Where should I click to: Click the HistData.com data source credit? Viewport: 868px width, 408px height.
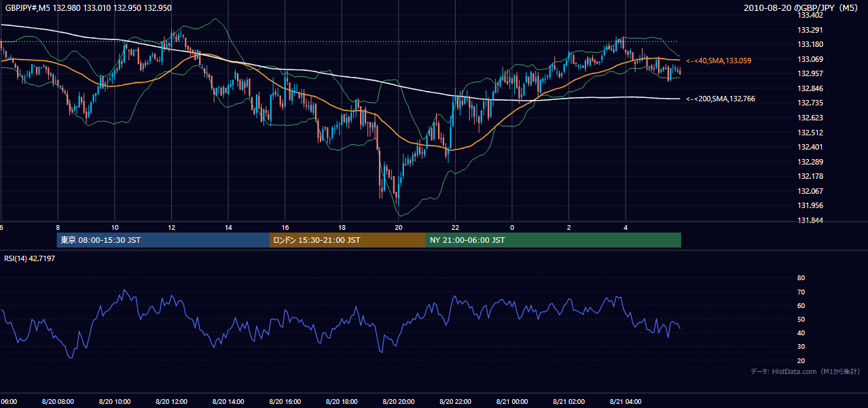coord(806,371)
